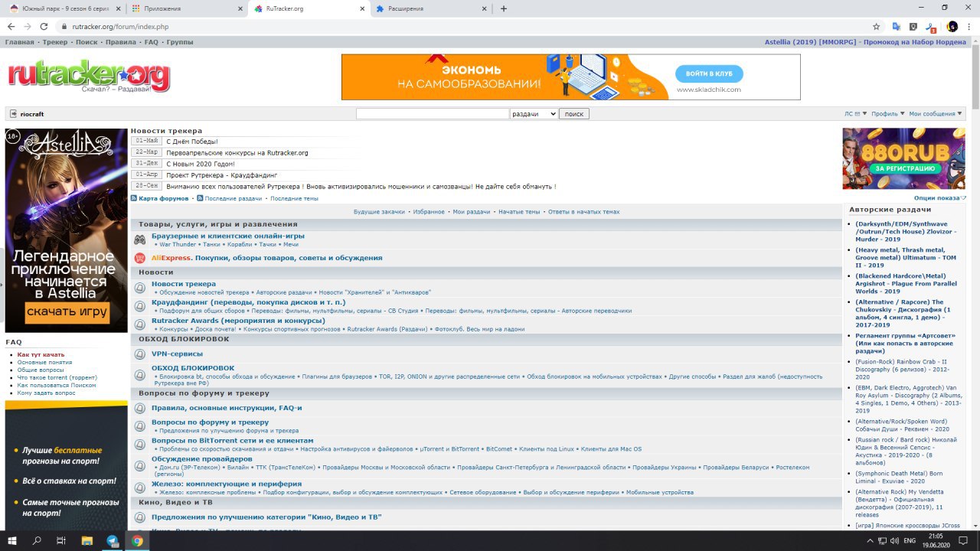980x551 pixels.
Task: Open Избранное link
Action: [x=429, y=212]
